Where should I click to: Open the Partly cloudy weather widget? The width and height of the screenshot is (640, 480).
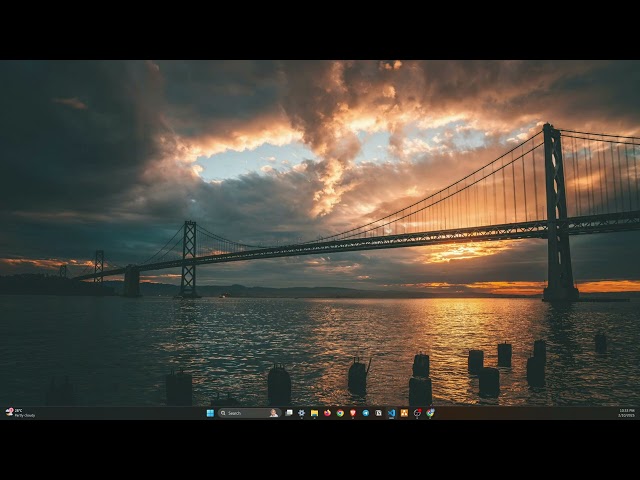[20, 413]
